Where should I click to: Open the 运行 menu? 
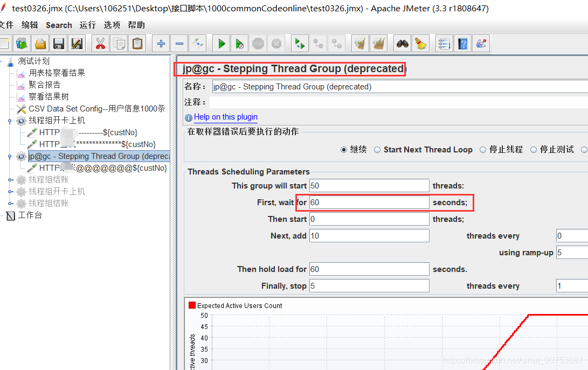[88, 25]
